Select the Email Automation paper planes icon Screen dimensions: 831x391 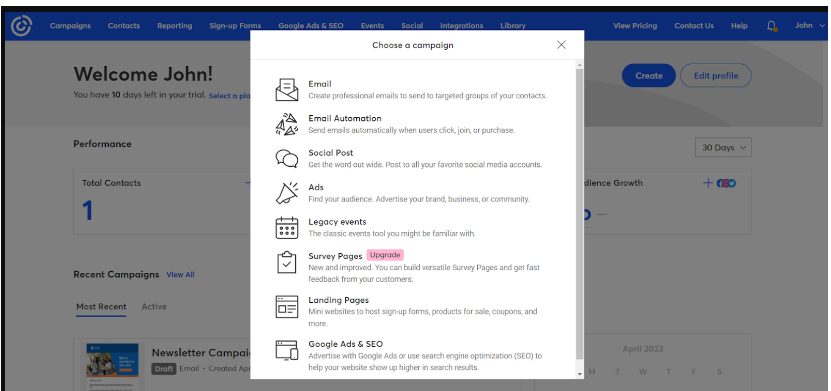point(287,124)
